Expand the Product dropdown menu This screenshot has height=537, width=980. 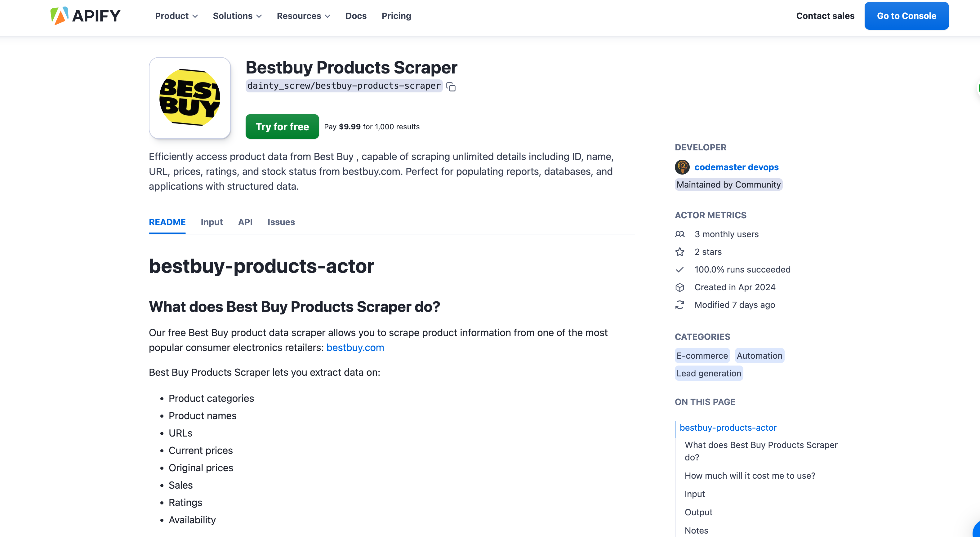(176, 16)
